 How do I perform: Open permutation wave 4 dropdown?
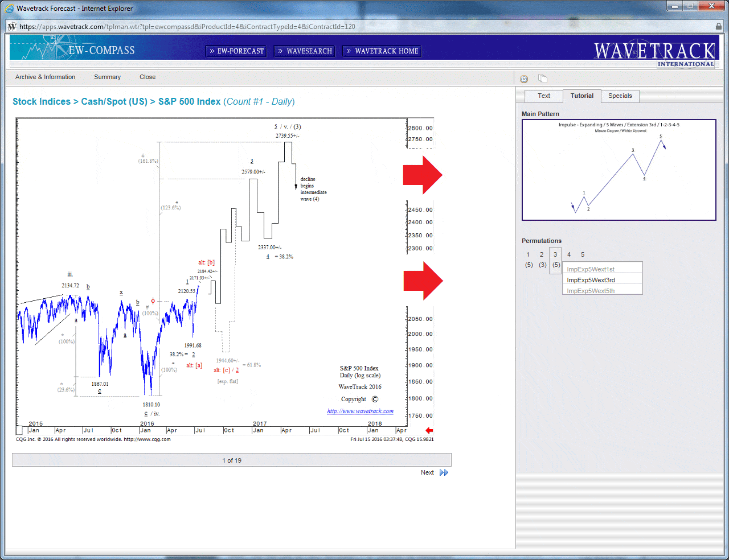coord(569,254)
